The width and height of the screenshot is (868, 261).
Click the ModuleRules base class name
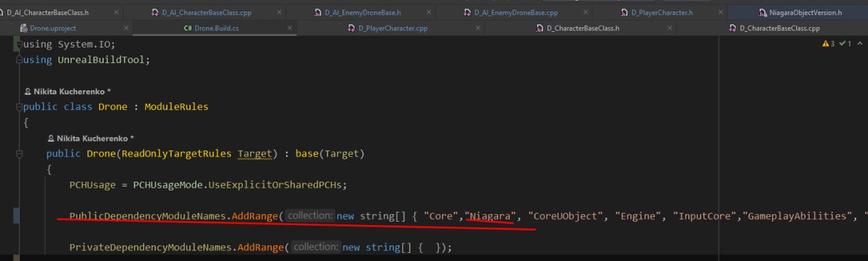coord(176,106)
